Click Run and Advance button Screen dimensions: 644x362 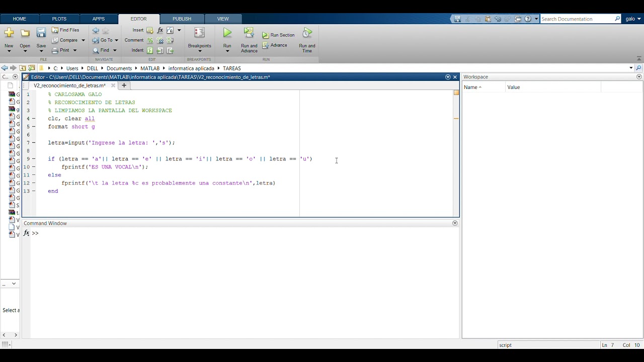[x=249, y=40]
